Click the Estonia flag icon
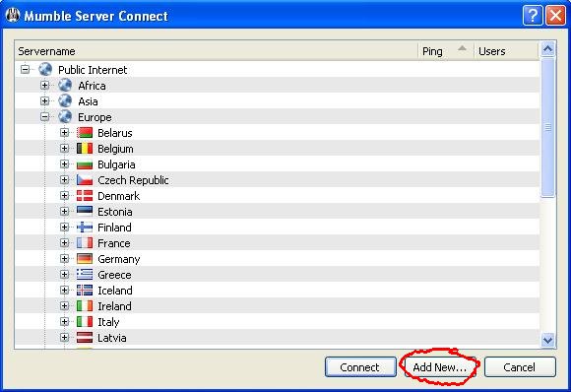 point(85,212)
